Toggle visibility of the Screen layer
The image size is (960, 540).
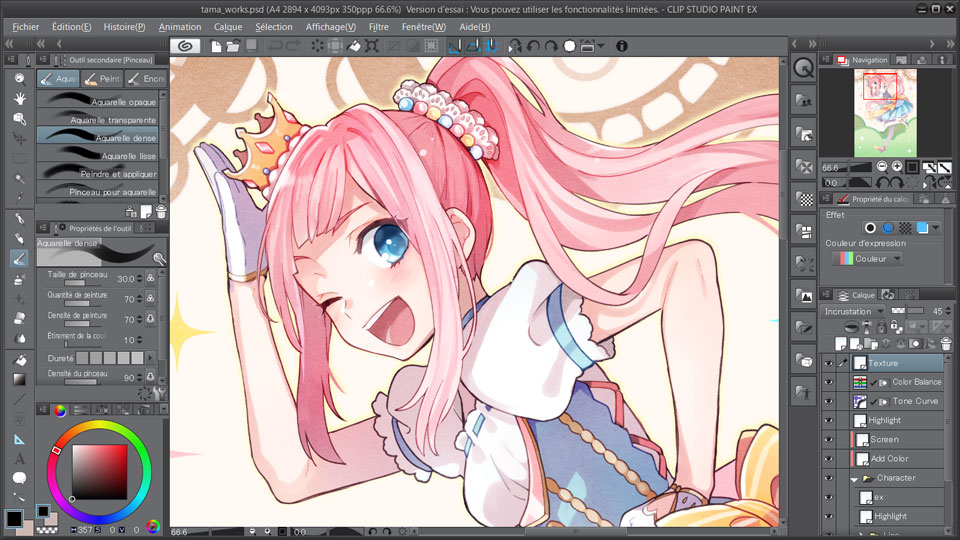828,439
